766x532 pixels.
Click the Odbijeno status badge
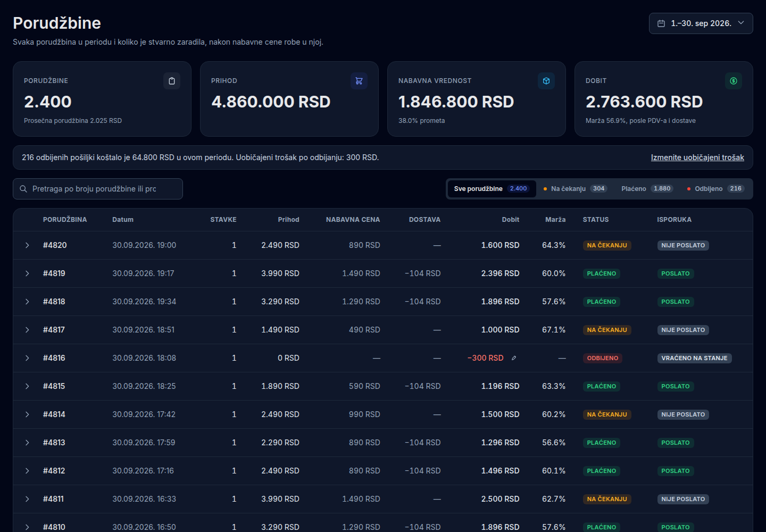[x=603, y=358]
